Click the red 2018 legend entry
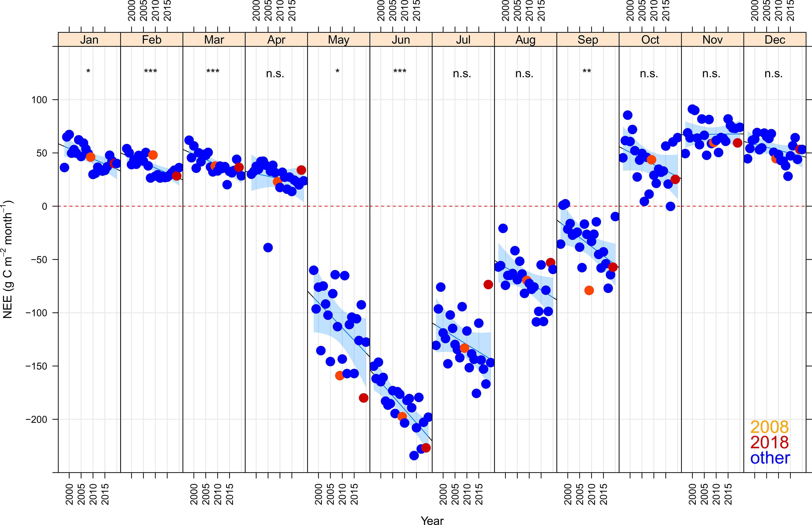812x525 pixels. pos(769,443)
